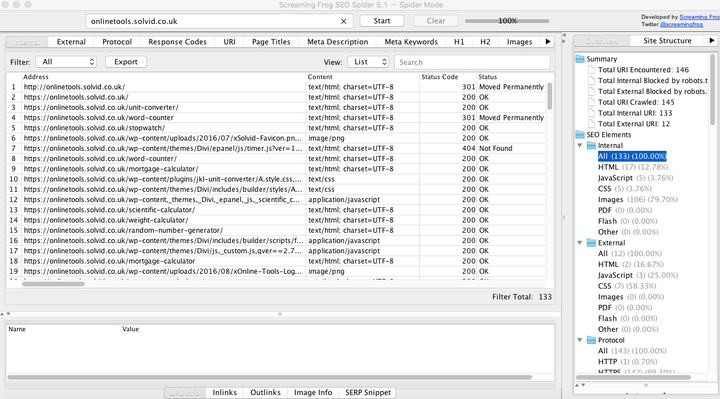Switch to the H2 tab
The height and width of the screenshot is (399, 720).
pos(485,42)
